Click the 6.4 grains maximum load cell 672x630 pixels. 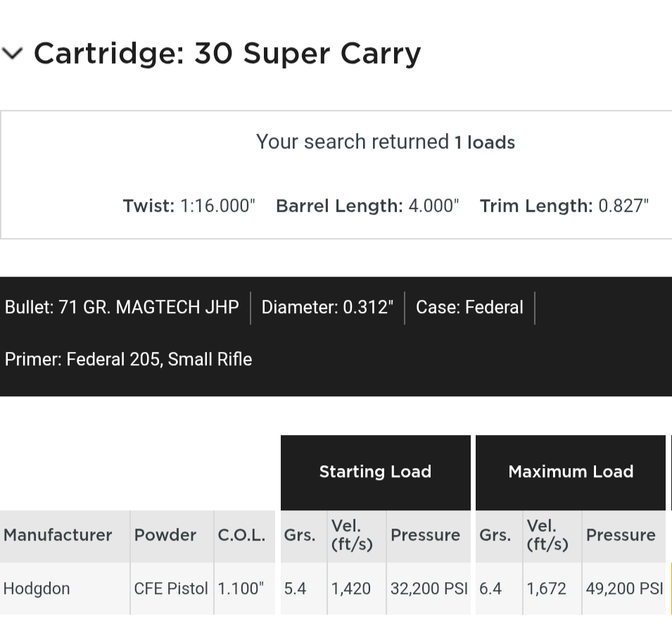pos(499,588)
